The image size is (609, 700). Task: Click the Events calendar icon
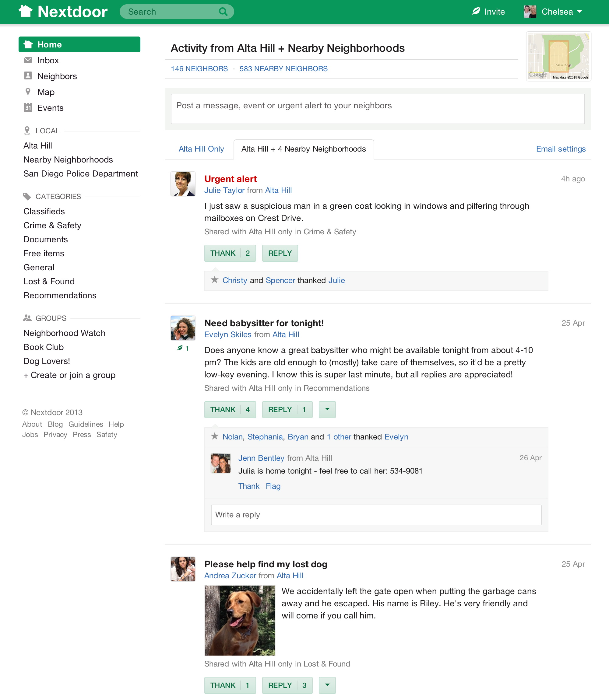pyautogui.click(x=28, y=108)
